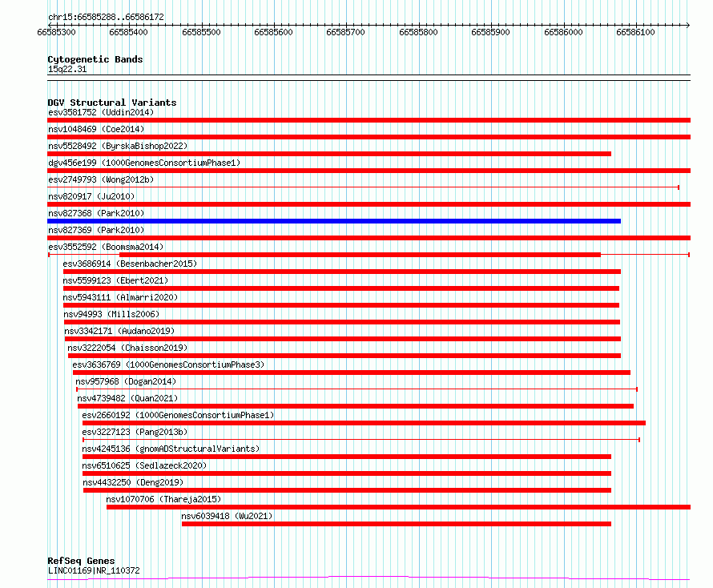Viewport: 713px width, 588px height.
Task: Click ruler position 66585500
Action: 201,32
